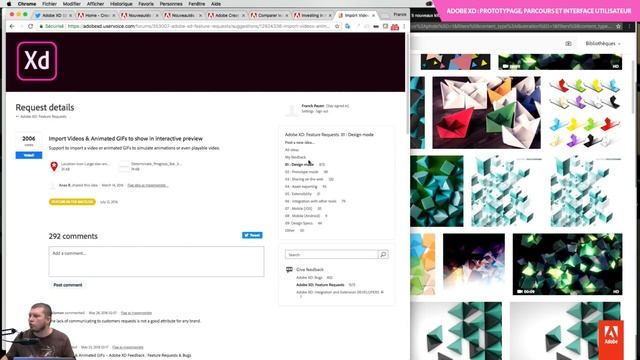The image size is (640, 360).
Task: Bookmark this page using the star icon
Action: point(337,26)
